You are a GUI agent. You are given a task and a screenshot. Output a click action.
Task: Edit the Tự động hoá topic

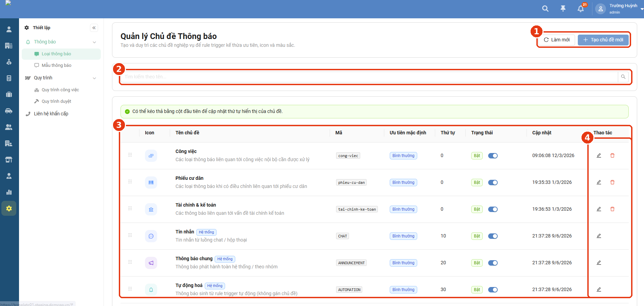[599, 289]
